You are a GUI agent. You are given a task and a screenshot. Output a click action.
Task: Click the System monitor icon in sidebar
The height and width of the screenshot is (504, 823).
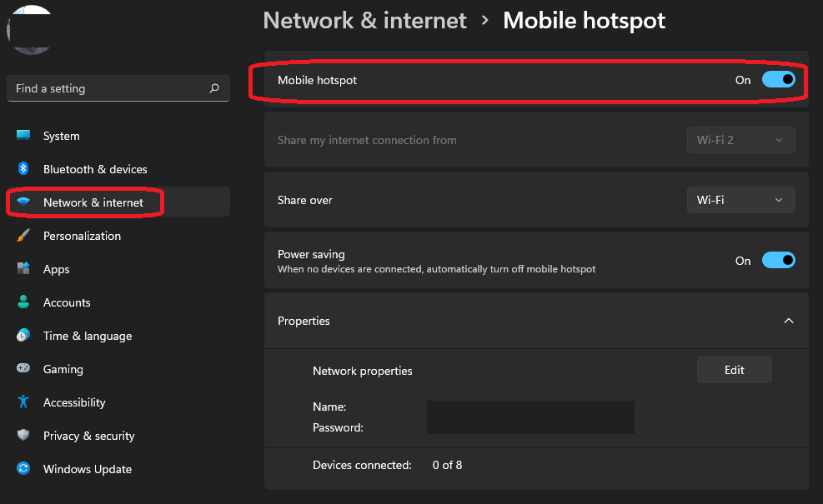click(x=23, y=136)
